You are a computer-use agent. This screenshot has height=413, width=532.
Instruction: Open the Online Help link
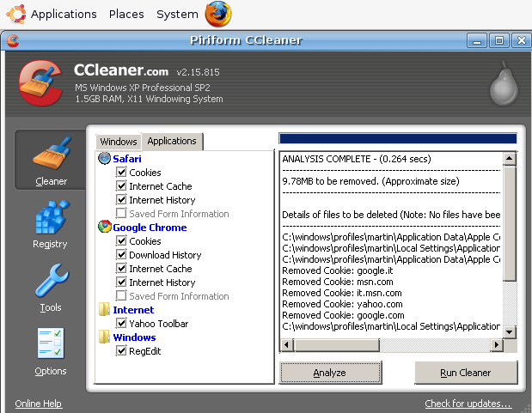pyautogui.click(x=39, y=404)
